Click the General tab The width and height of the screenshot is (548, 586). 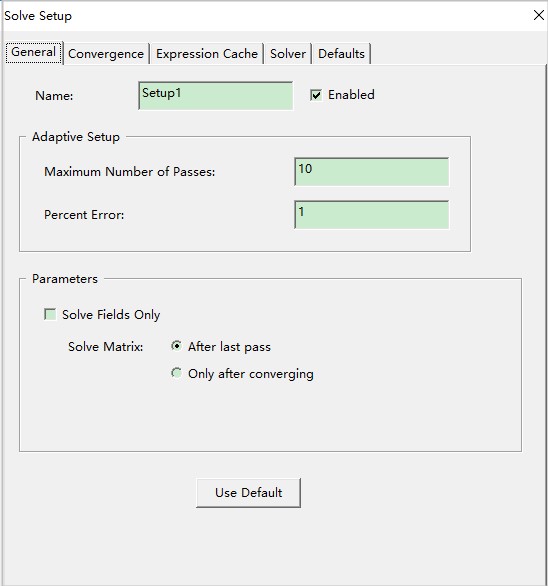point(33,52)
